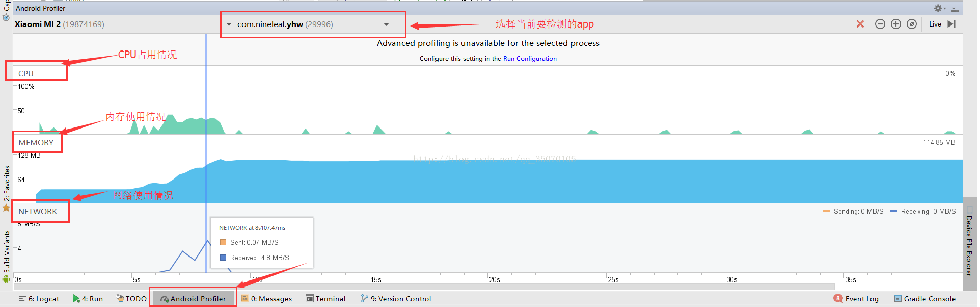
Task: Open the MEMORY timeline section
Action: point(36,142)
